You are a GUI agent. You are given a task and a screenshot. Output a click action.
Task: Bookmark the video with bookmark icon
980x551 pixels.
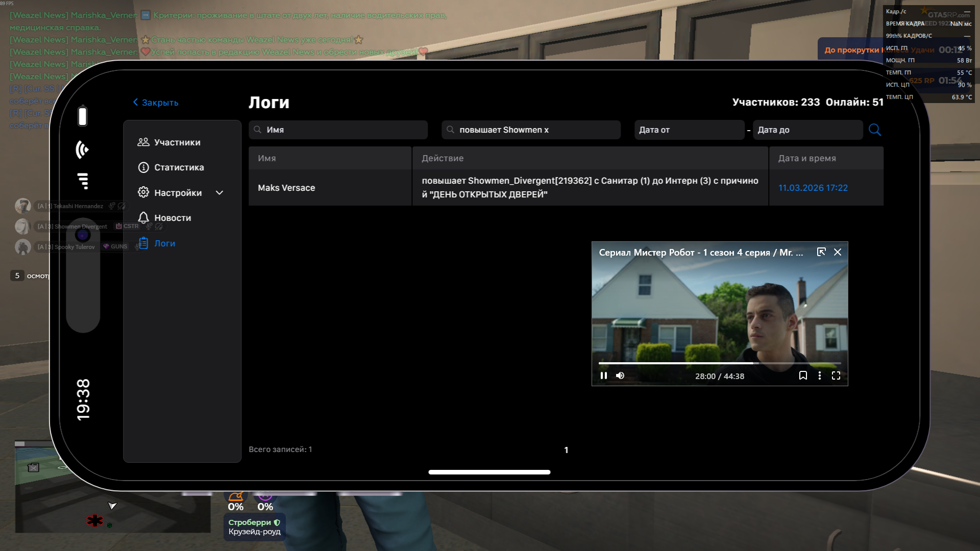click(803, 376)
